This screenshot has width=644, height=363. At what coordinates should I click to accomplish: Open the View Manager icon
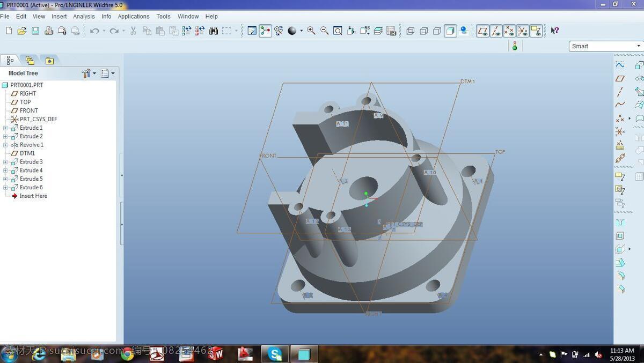391,31
